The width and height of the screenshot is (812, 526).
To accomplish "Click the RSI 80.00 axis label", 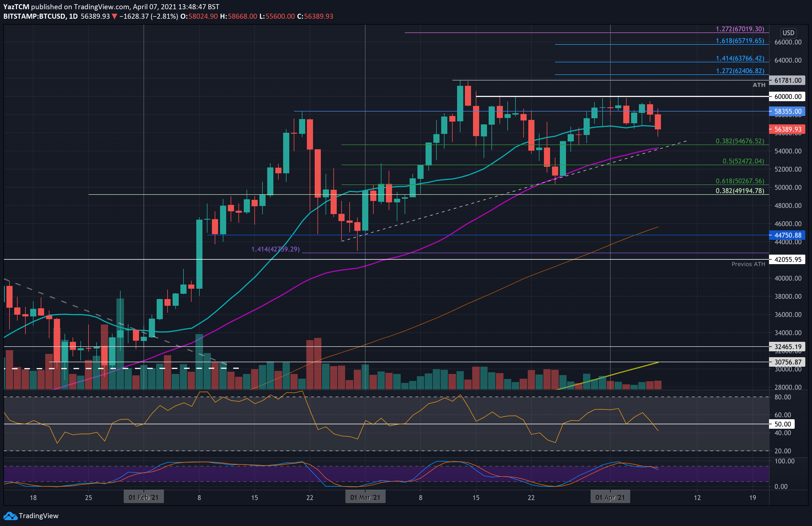I will [x=782, y=397].
